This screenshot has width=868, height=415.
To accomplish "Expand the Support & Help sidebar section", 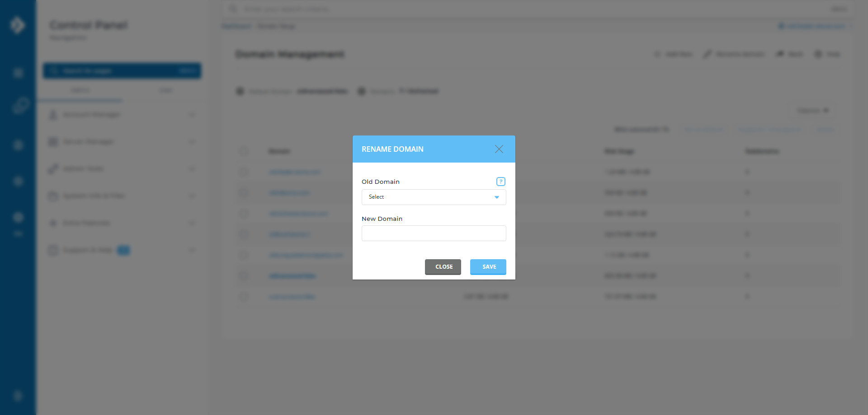I will [192, 250].
